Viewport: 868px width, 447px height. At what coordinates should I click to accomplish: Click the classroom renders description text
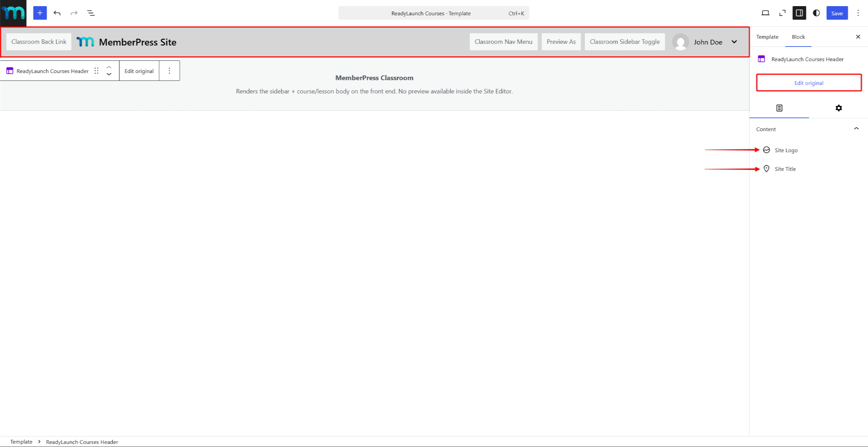[x=374, y=91]
